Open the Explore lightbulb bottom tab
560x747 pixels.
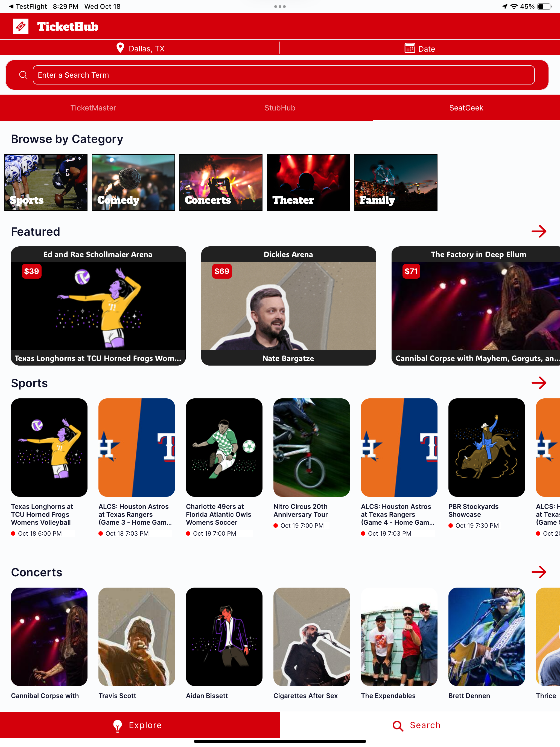click(x=140, y=725)
